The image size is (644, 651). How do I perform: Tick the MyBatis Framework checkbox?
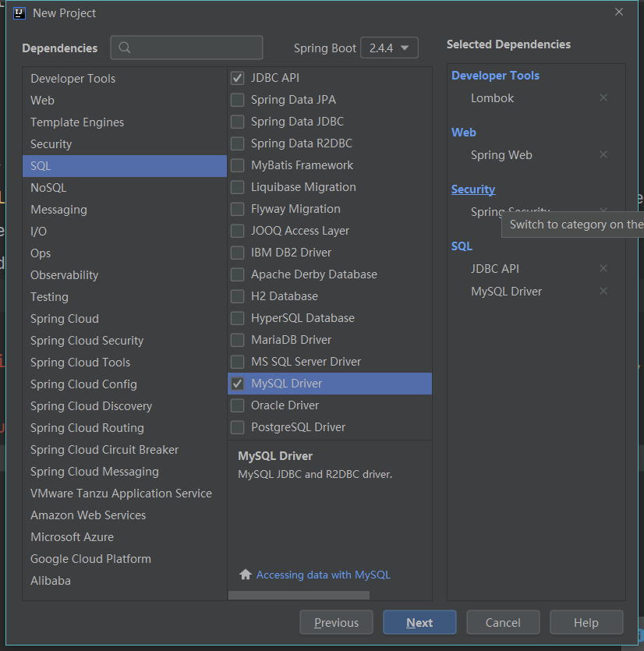[x=238, y=165]
